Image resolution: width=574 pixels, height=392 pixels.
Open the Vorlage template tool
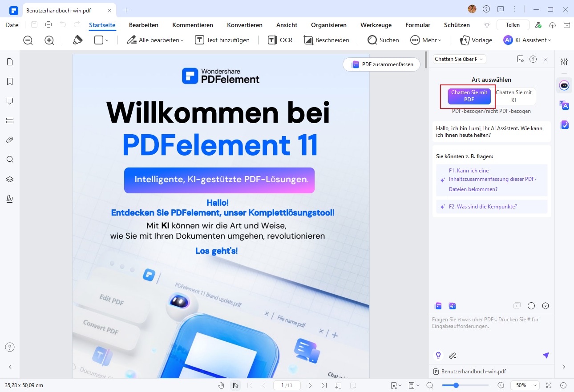[x=476, y=40]
